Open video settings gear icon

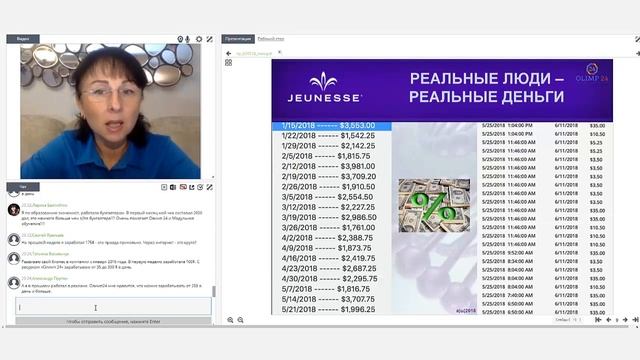(x=199, y=39)
